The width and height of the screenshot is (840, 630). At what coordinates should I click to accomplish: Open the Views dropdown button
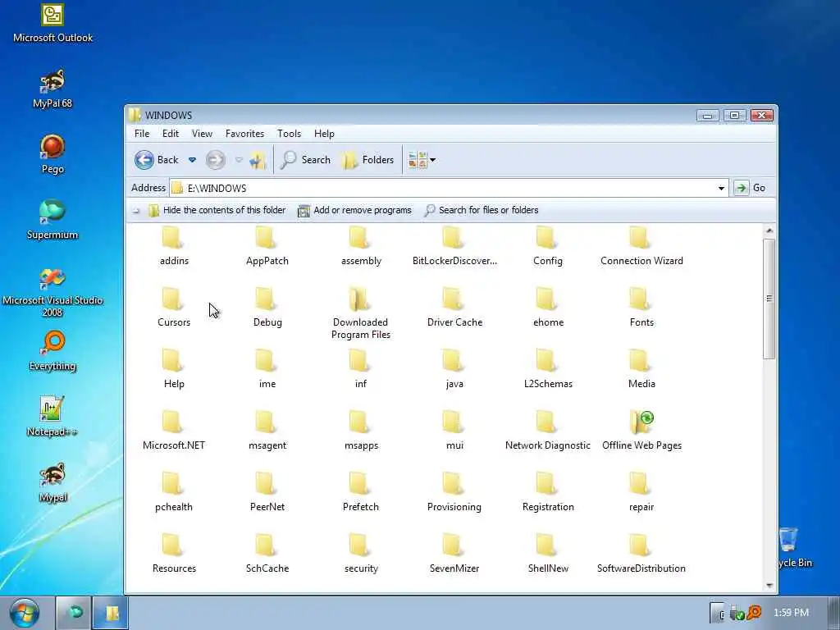click(x=422, y=160)
